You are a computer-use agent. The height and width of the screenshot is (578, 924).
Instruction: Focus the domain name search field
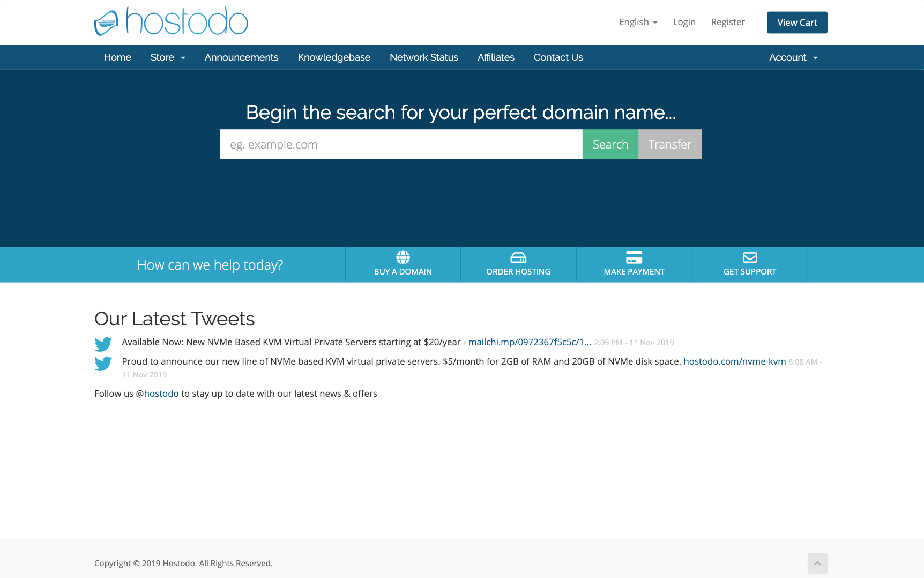[401, 144]
